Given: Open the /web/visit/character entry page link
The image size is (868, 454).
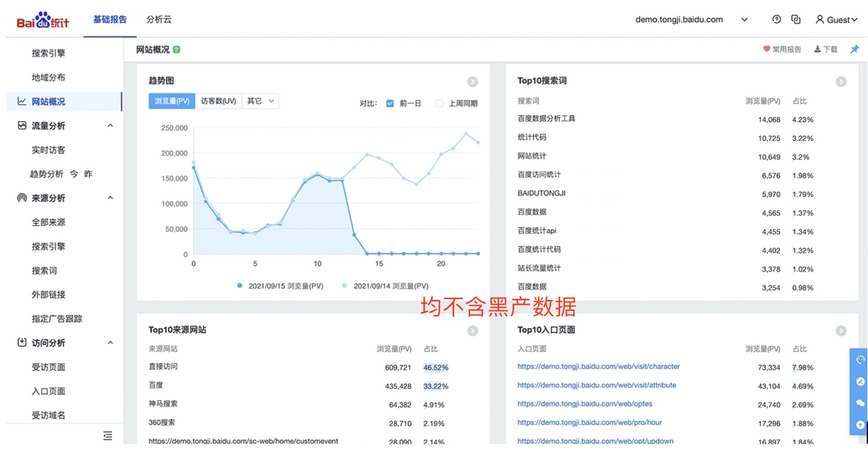Looking at the screenshot, I should (598, 367).
